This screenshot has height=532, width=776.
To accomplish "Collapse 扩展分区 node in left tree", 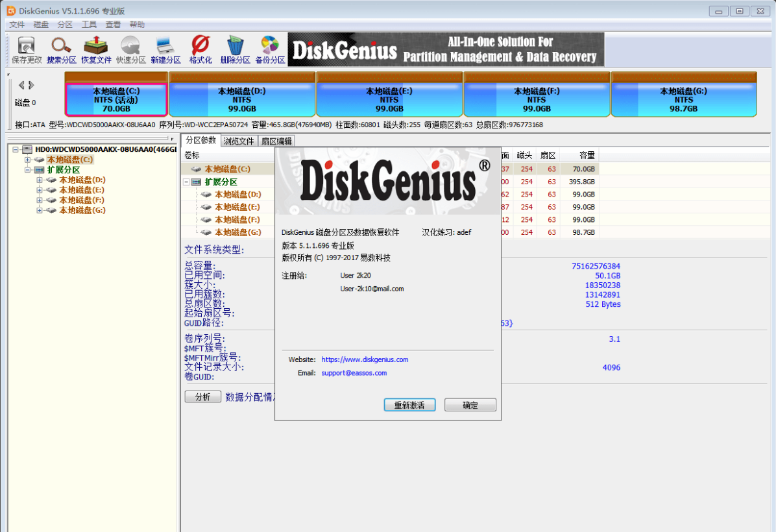I will coord(28,170).
